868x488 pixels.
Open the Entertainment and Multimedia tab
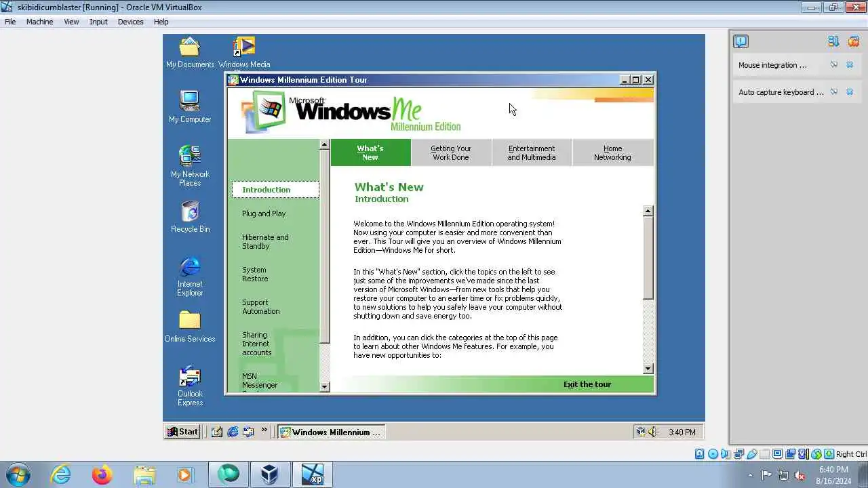532,152
